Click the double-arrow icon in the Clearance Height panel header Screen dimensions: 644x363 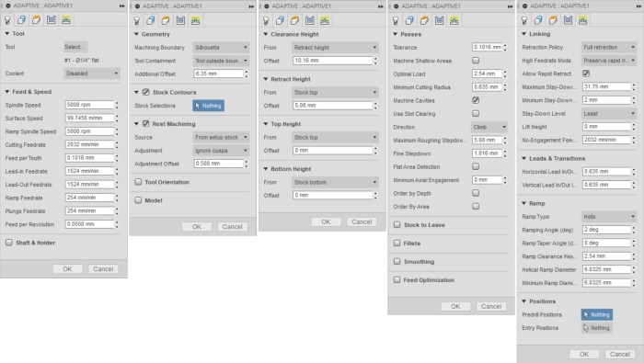pyautogui.click(x=381, y=6)
